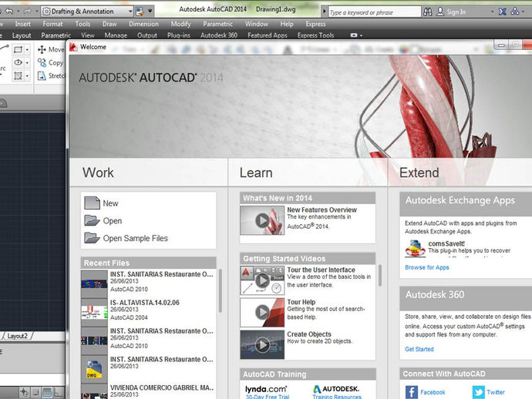Click the search binoculars icon
Screen dimensions: 532x399
pos(427,12)
